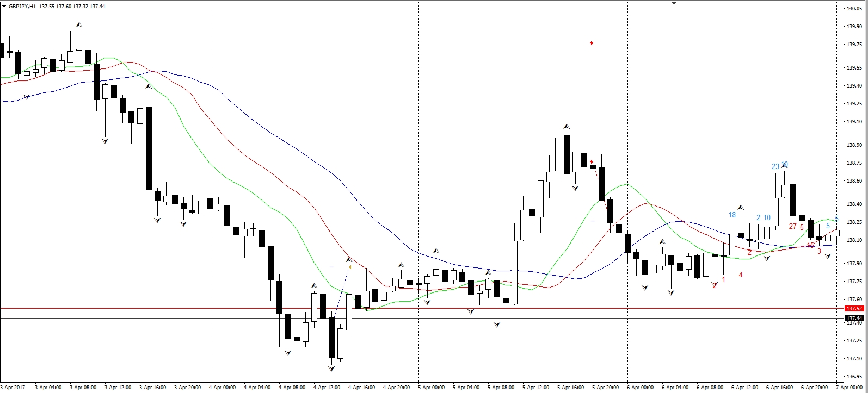Click the 138.40 price scale label
This screenshot has width=868, height=393.
pos(854,204)
